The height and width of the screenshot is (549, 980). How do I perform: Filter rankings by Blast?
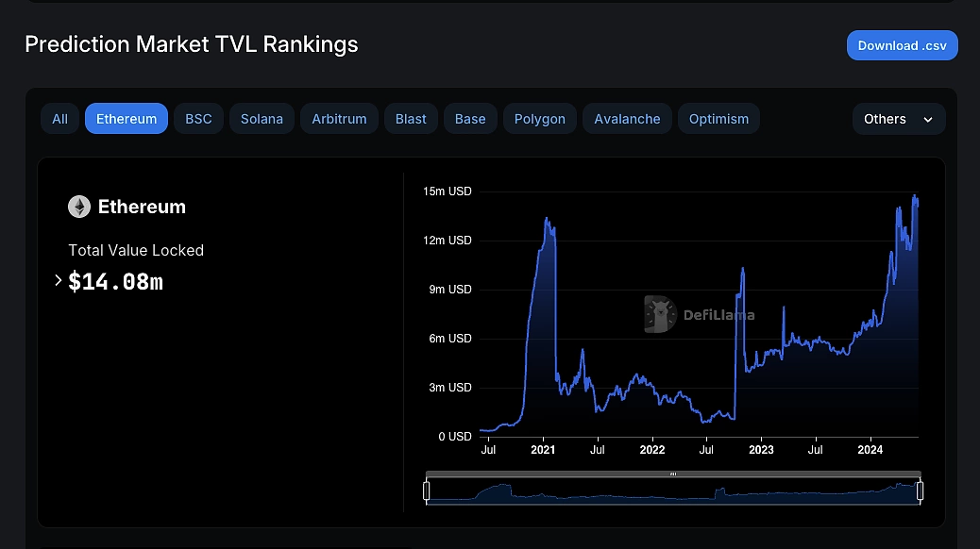click(411, 119)
